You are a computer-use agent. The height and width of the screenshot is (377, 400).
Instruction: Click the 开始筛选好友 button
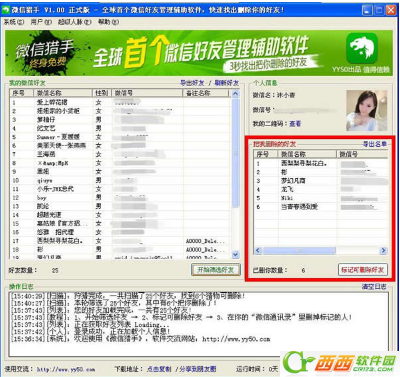216,270
